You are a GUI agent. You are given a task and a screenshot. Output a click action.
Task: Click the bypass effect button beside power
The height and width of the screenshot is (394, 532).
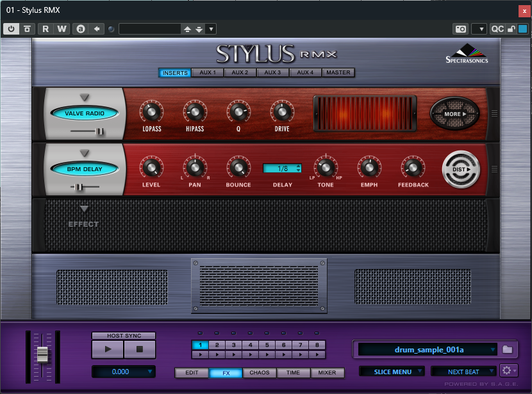point(27,29)
